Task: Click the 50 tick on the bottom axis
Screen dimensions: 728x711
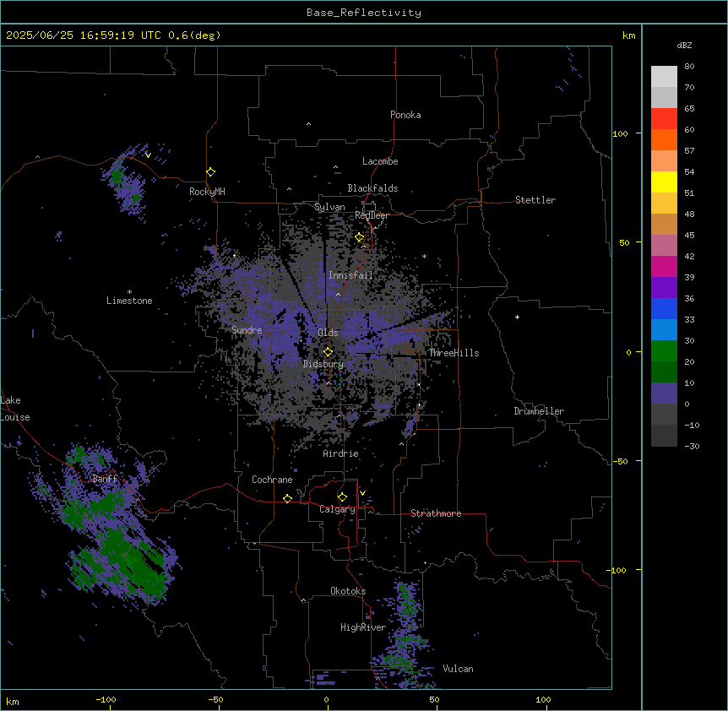Action: [434, 699]
